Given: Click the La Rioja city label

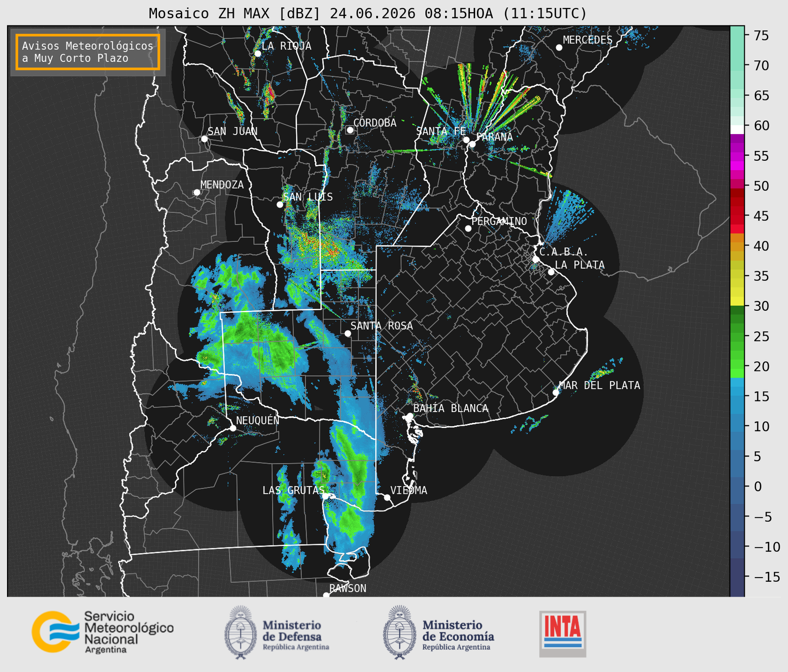Looking at the screenshot, I should click(x=286, y=46).
